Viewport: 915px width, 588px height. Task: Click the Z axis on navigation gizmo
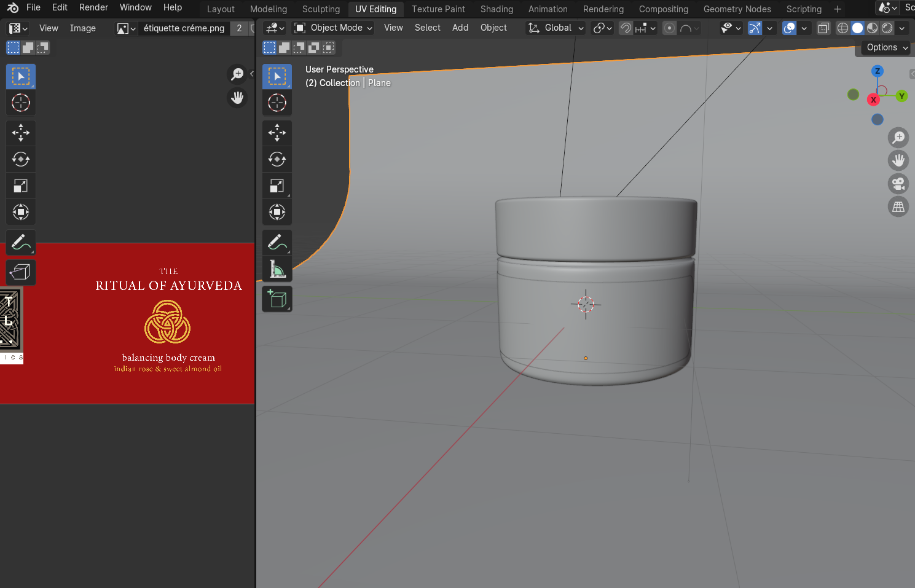(x=878, y=71)
